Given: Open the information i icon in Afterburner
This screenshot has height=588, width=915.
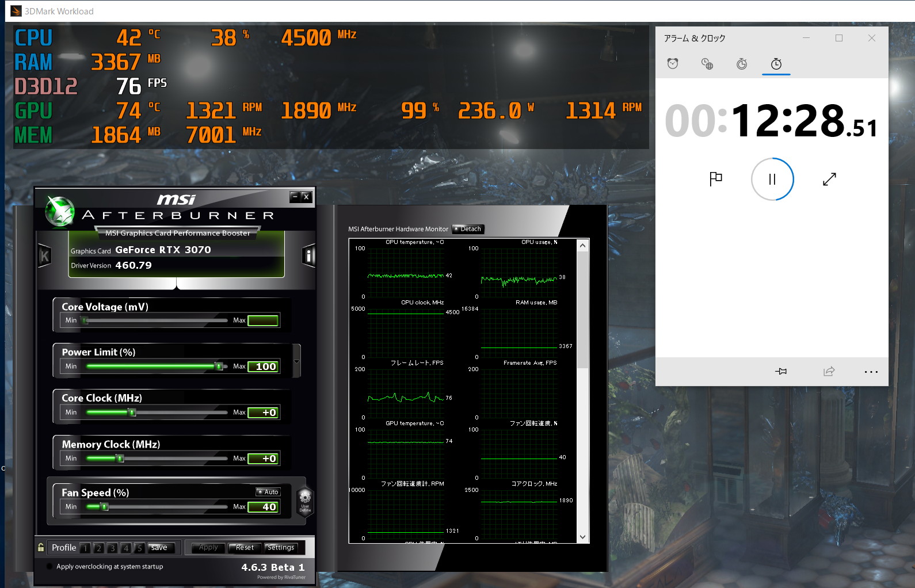Looking at the screenshot, I should click(x=308, y=256).
